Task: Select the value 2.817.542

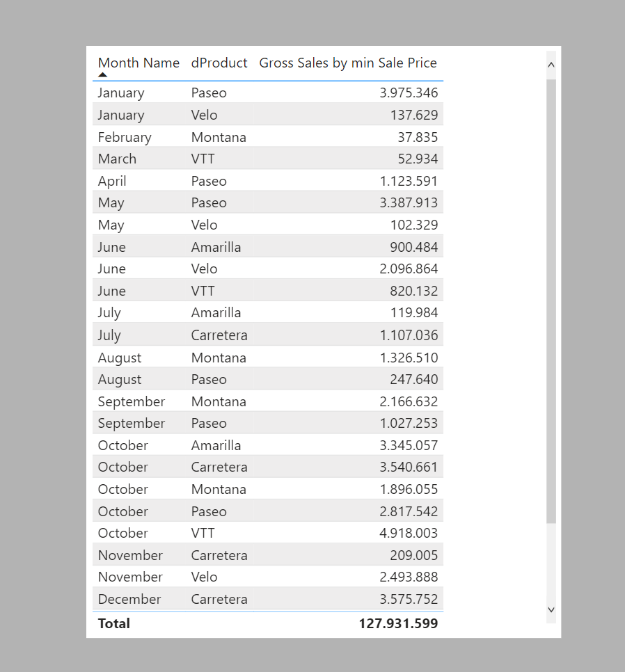Action: pyautogui.click(x=409, y=511)
